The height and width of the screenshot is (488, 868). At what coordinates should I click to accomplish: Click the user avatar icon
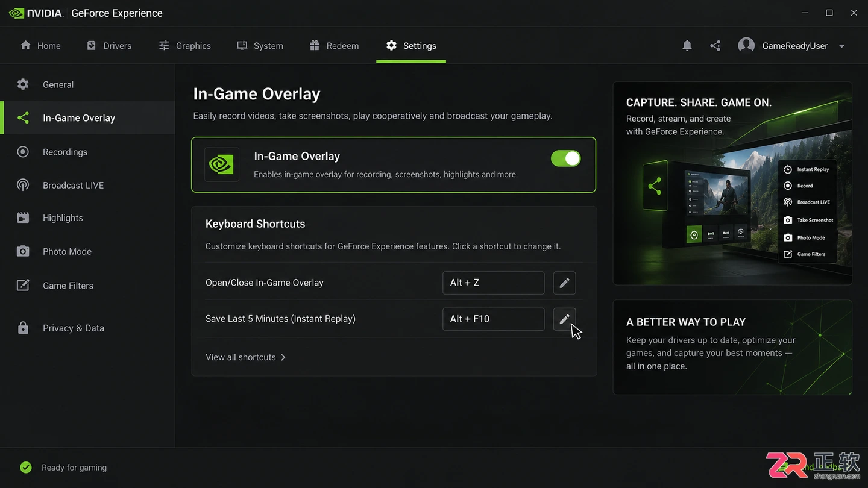[746, 46]
